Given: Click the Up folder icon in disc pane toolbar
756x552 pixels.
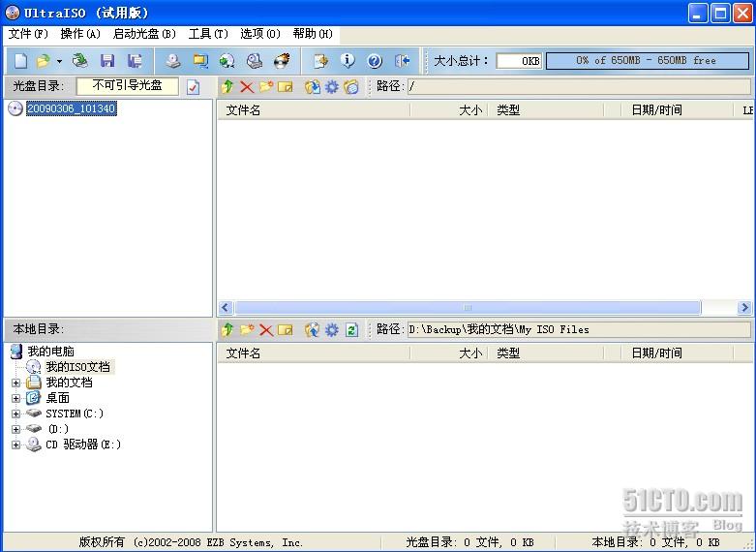Looking at the screenshot, I should coord(227,87).
